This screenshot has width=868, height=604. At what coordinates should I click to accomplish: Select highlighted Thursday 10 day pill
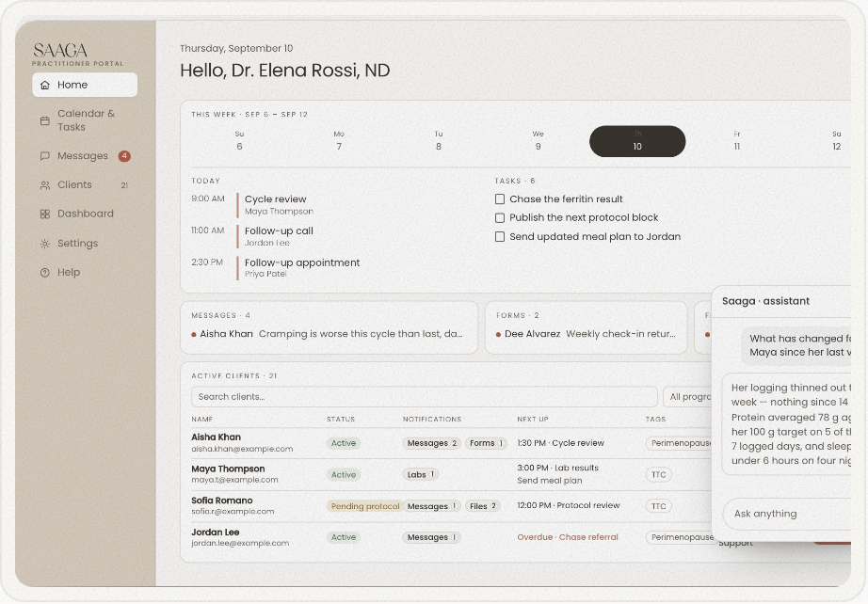[637, 141]
